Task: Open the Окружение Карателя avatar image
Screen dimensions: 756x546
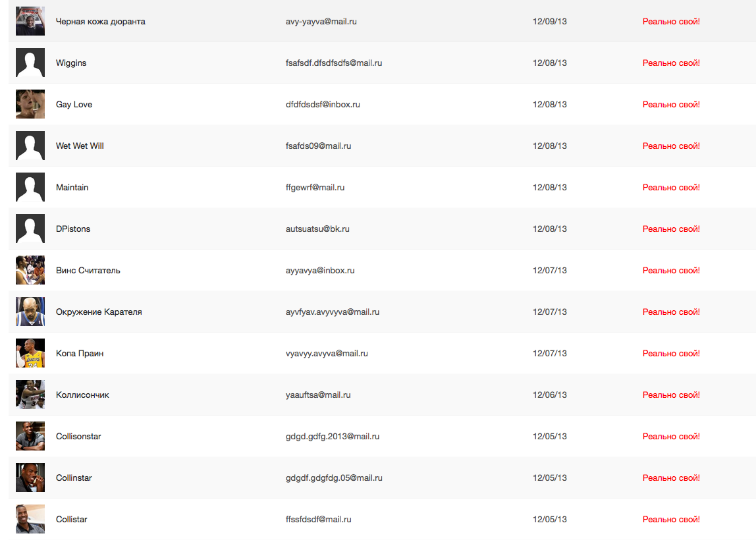Action: tap(30, 312)
